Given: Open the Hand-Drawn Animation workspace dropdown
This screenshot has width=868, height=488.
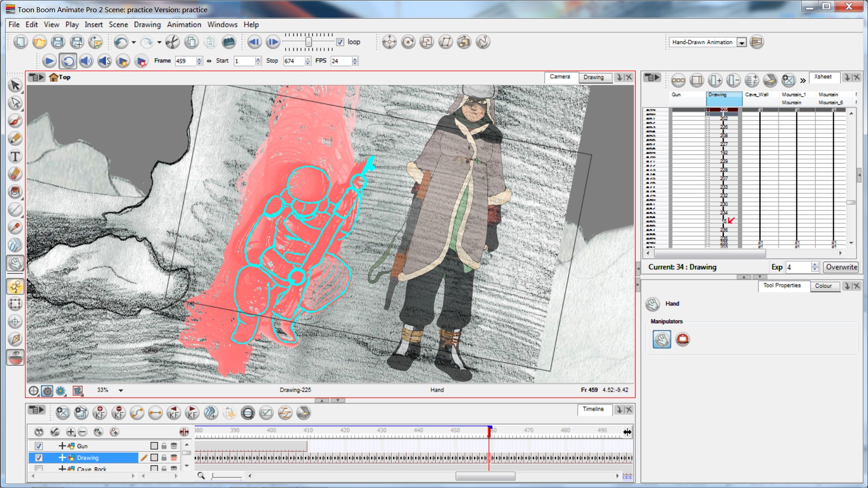Looking at the screenshot, I should tap(741, 42).
